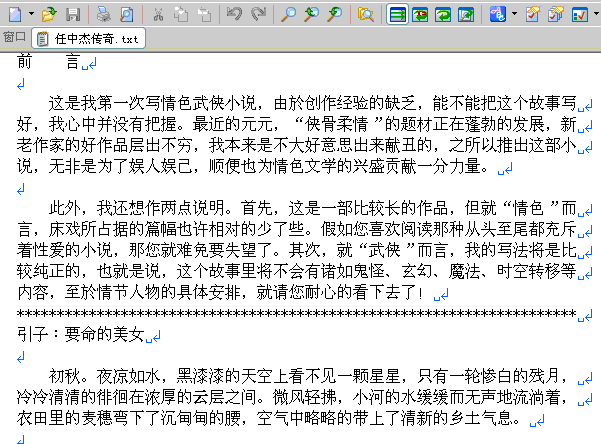Open Find with the plain magnifier icon
Image resolution: width=601 pixels, height=444 pixels.
coord(288,15)
